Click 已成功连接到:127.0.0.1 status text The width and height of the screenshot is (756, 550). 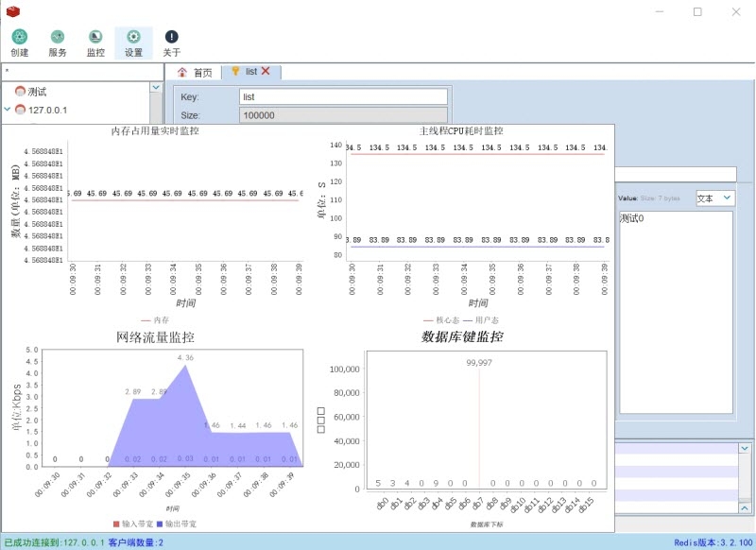tap(54, 542)
